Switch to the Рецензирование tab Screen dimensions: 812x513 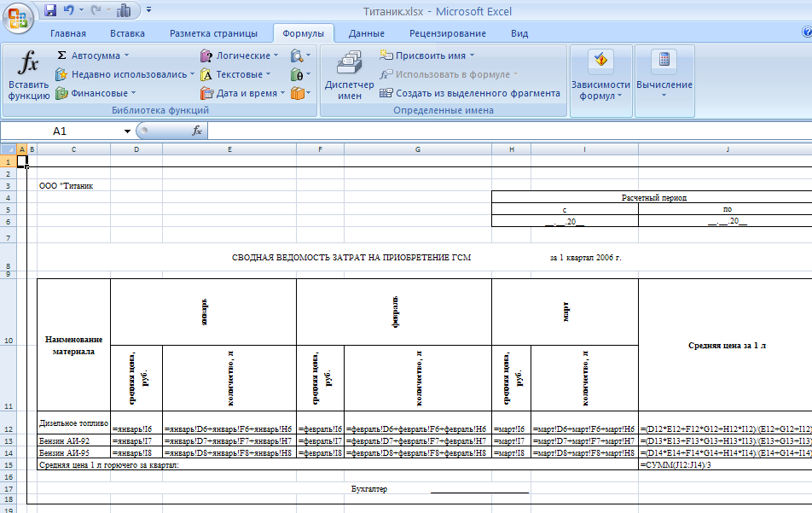pyautogui.click(x=447, y=33)
